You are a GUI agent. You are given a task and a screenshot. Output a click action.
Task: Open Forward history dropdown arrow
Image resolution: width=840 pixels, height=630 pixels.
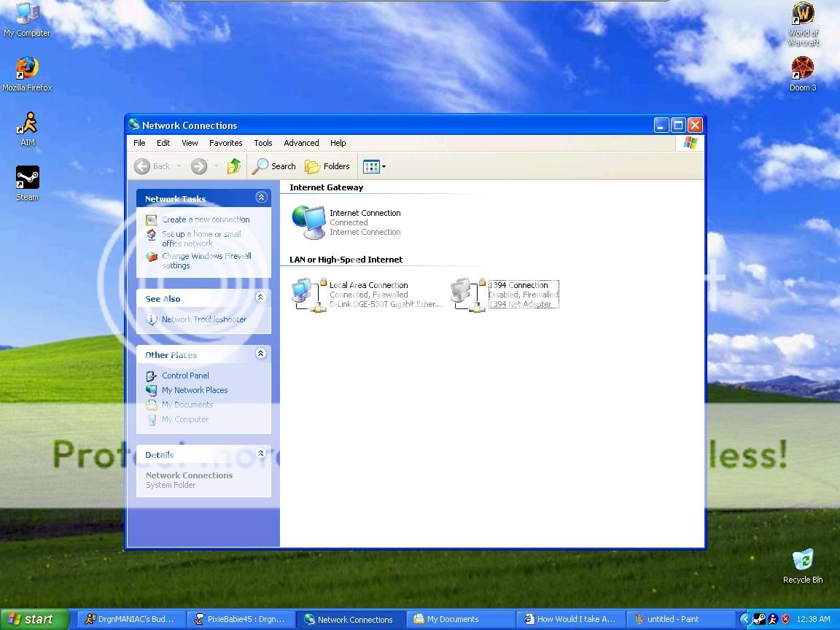coord(216,166)
